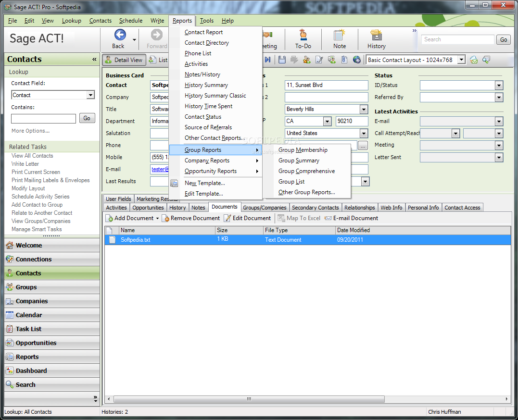The height and width of the screenshot is (420, 518).
Task: Click Print Mailing Labels & Envelopes link
Action: [51, 180]
